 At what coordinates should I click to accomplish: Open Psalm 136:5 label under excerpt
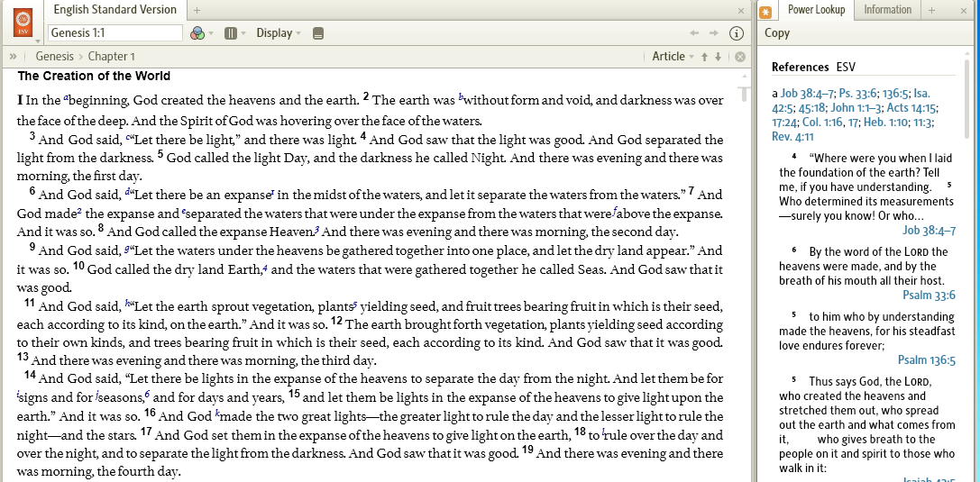pos(926,360)
